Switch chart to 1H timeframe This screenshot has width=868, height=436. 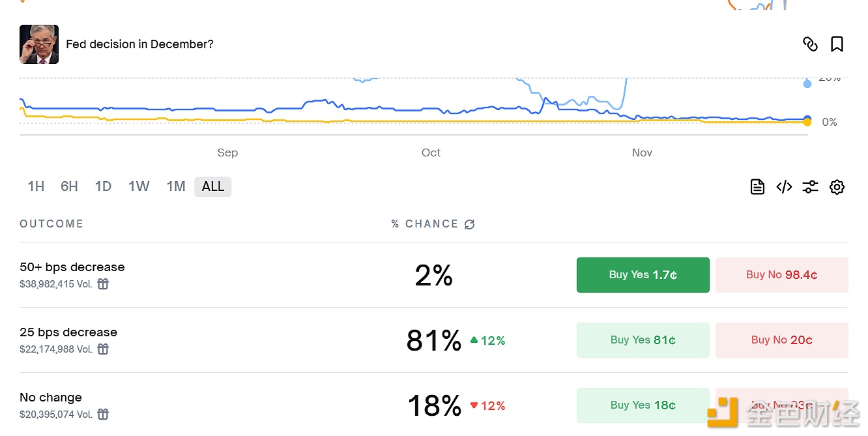coord(36,186)
